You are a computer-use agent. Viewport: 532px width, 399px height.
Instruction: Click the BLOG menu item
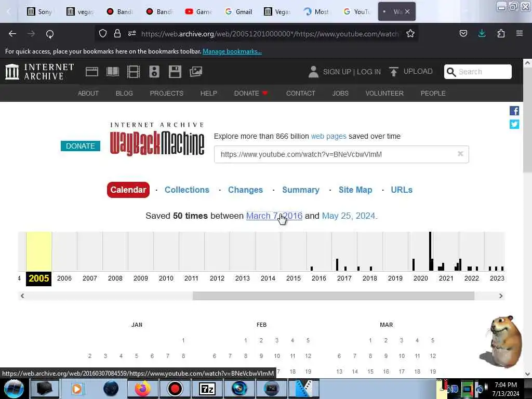coord(124,94)
